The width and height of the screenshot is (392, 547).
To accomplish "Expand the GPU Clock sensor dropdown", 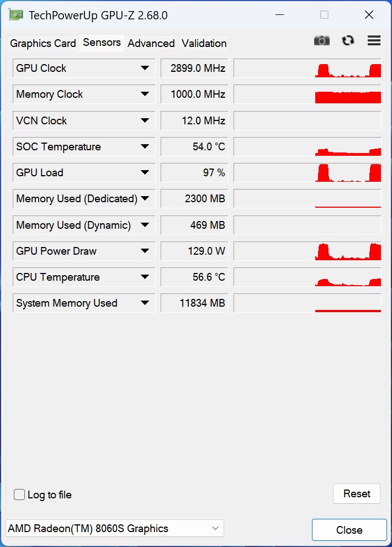I will click(x=145, y=68).
